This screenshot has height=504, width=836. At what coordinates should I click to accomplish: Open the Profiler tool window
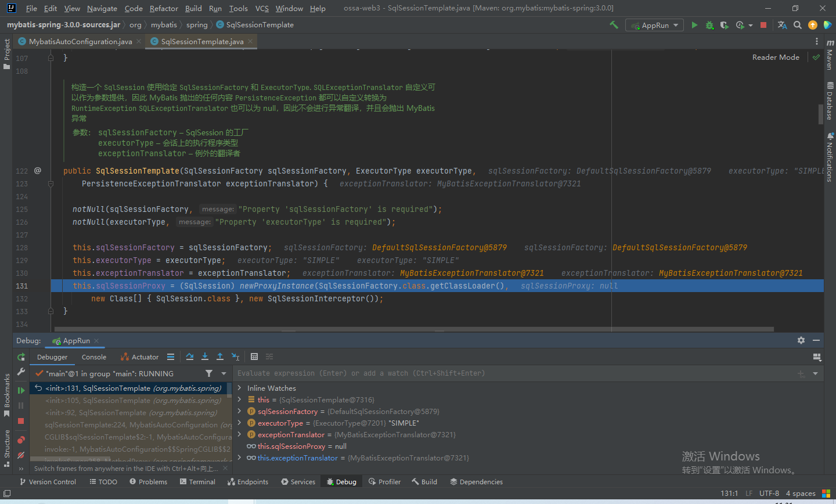point(384,482)
